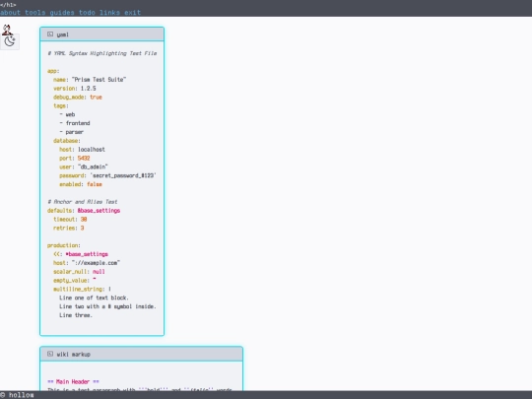Click the version: 1.2.5 line

(x=75, y=89)
